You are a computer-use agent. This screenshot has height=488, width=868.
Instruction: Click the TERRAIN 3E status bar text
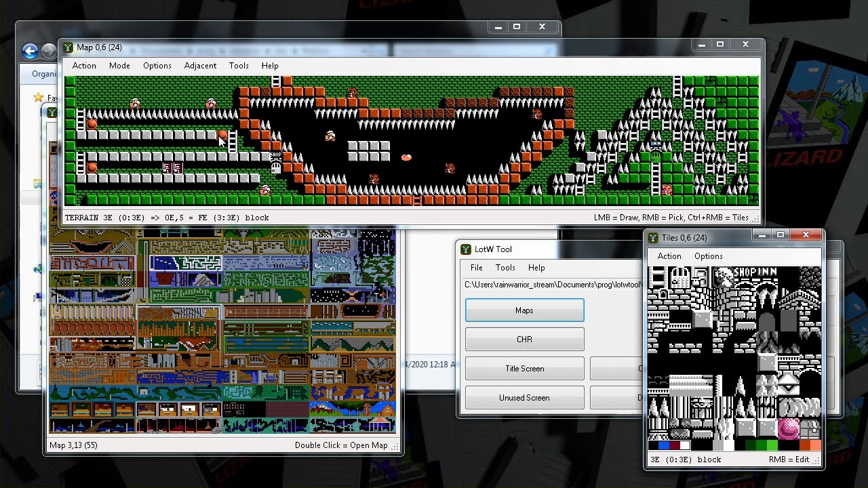(167, 218)
